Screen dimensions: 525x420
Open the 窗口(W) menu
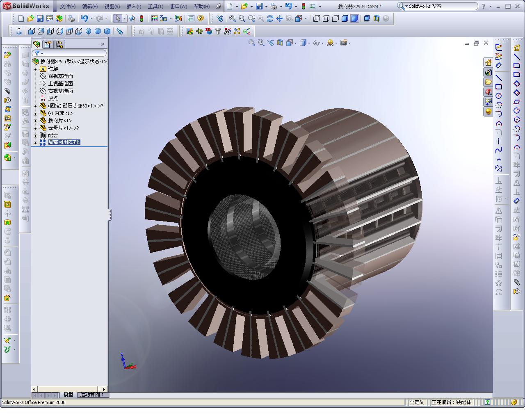click(178, 6)
